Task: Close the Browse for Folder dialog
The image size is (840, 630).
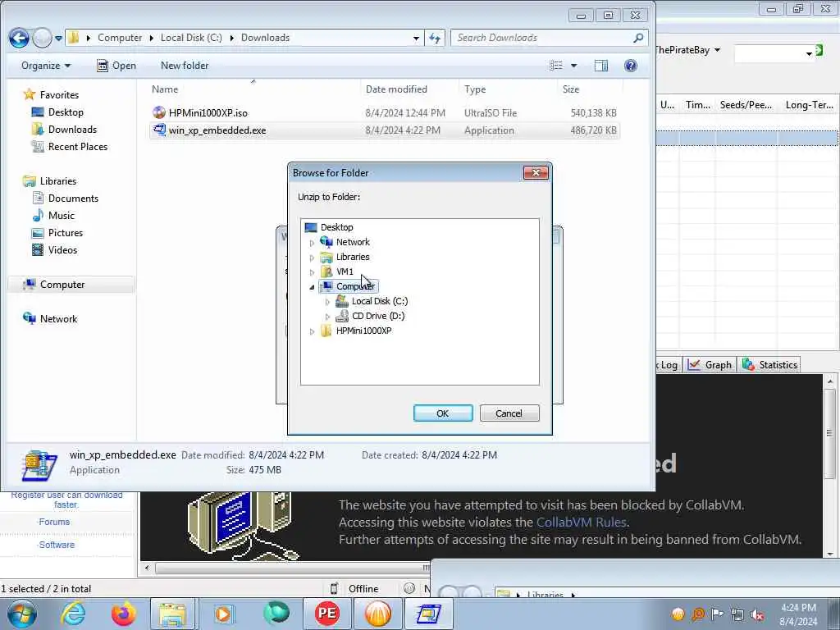Action: [536, 172]
